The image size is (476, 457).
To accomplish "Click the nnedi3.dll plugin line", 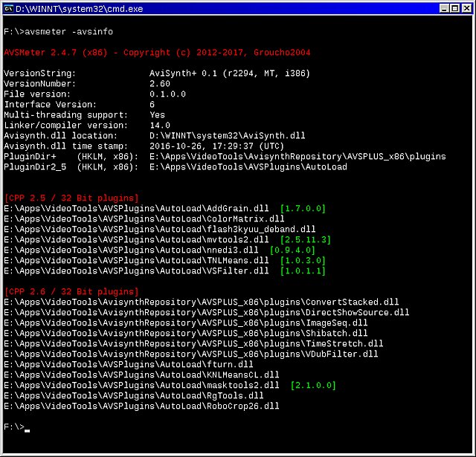I will [131, 250].
